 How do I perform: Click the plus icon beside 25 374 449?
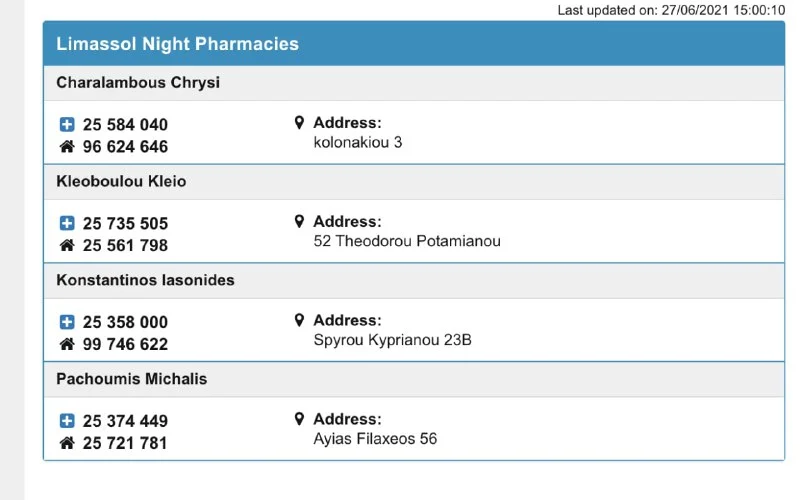click(x=67, y=421)
